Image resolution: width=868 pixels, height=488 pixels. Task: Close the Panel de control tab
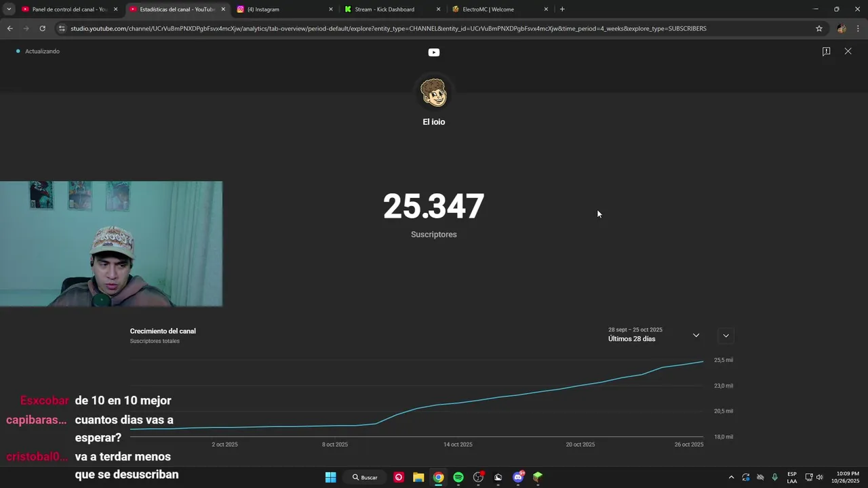(115, 9)
